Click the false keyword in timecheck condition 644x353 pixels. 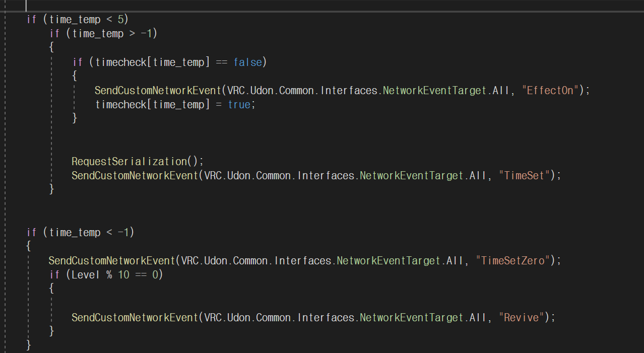(x=247, y=62)
